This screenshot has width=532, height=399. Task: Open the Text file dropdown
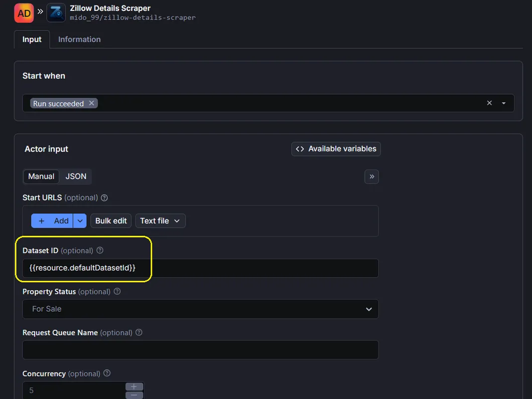tap(160, 221)
